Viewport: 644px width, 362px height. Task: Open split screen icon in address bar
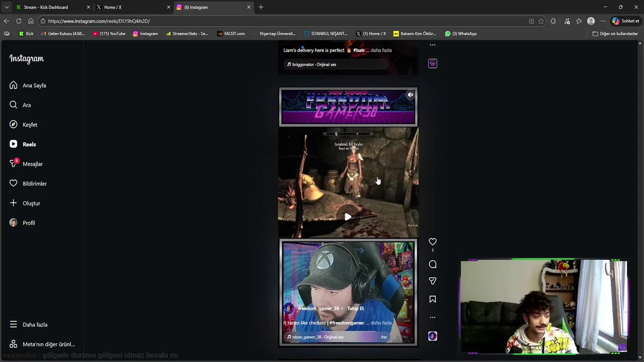[x=531, y=21]
